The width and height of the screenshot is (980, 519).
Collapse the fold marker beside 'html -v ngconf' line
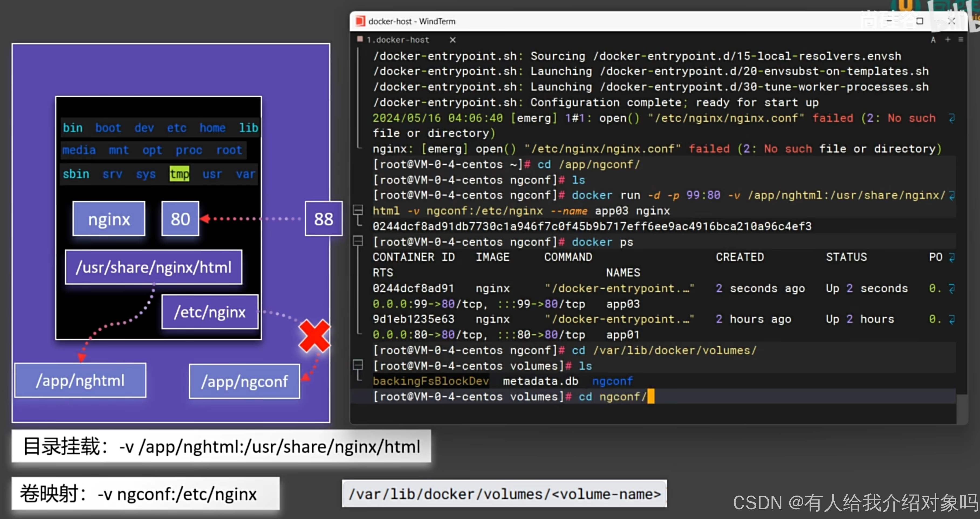358,210
